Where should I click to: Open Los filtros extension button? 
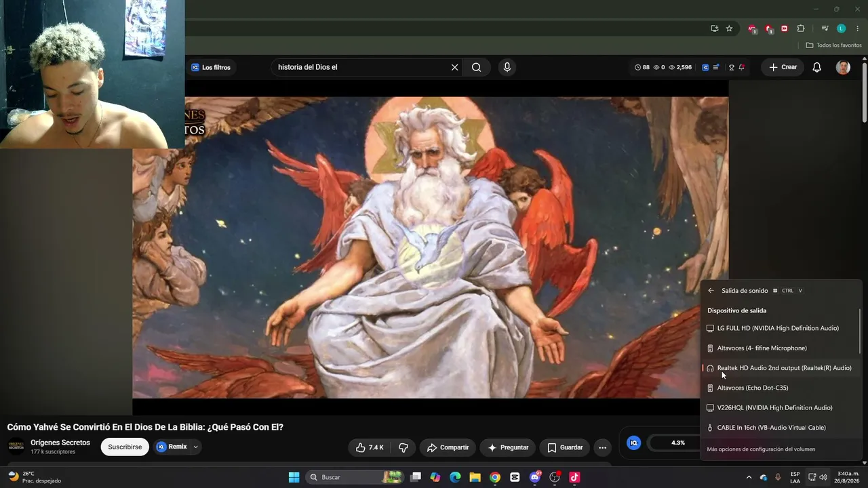point(211,67)
